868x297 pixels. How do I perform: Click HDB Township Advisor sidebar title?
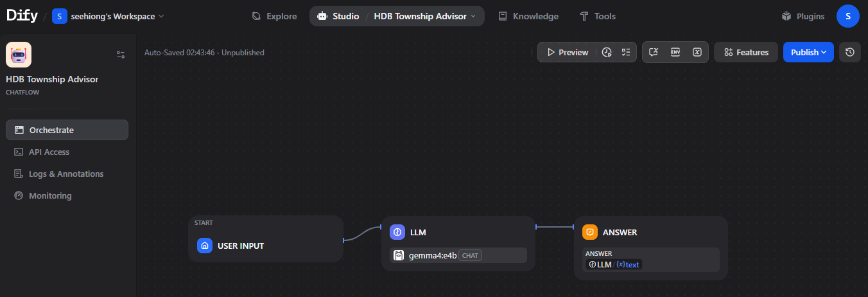pyautogui.click(x=52, y=80)
